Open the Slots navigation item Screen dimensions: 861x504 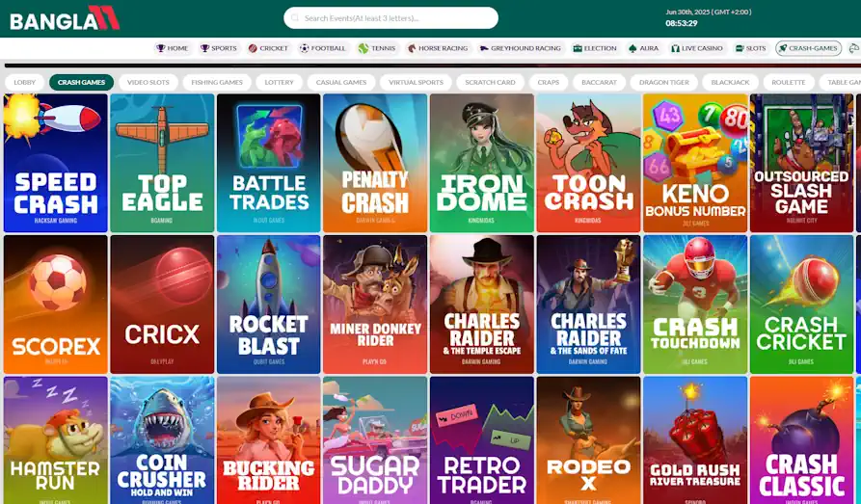(750, 48)
